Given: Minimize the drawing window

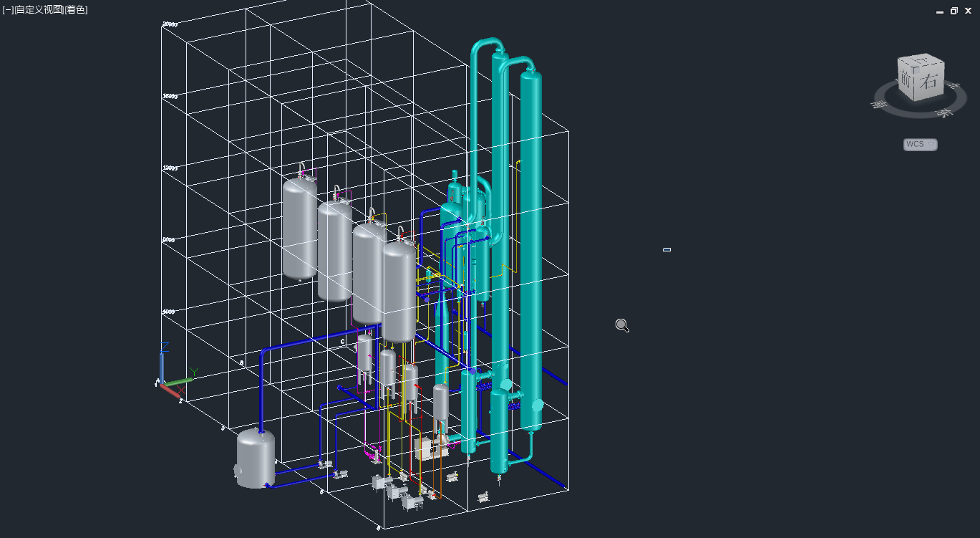Looking at the screenshot, I should click(940, 11).
